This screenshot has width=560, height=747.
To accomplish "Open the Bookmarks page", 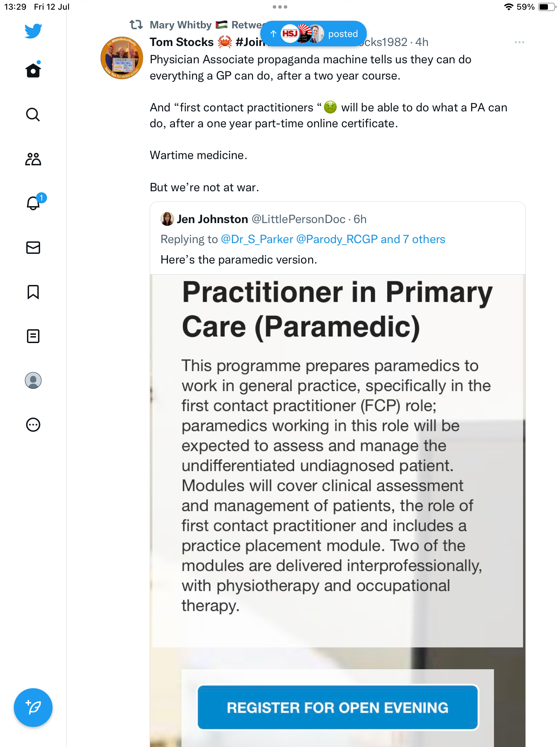I will (33, 292).
